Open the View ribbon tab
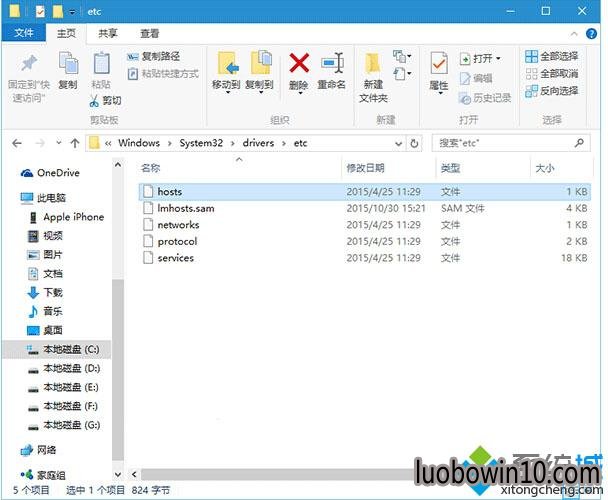Image resolution: width=608 pixels, height=500 pixels. [149, 33]
